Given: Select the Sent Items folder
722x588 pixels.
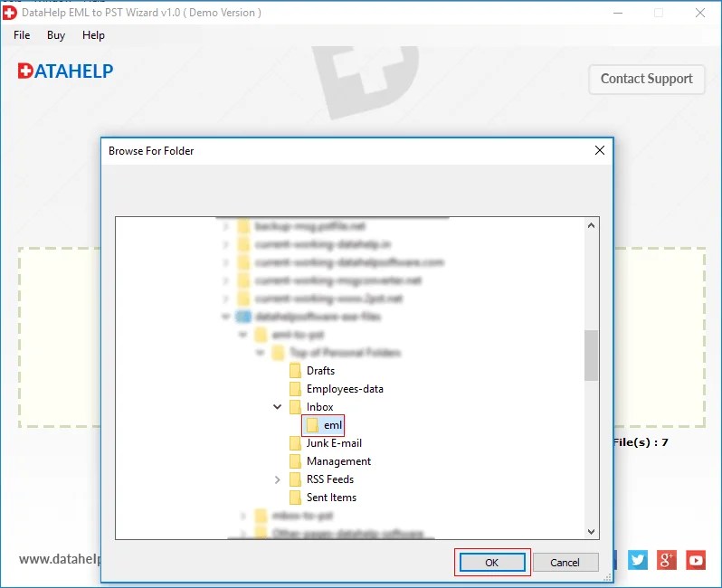Looking at the screenshot, I should [331, 498].
